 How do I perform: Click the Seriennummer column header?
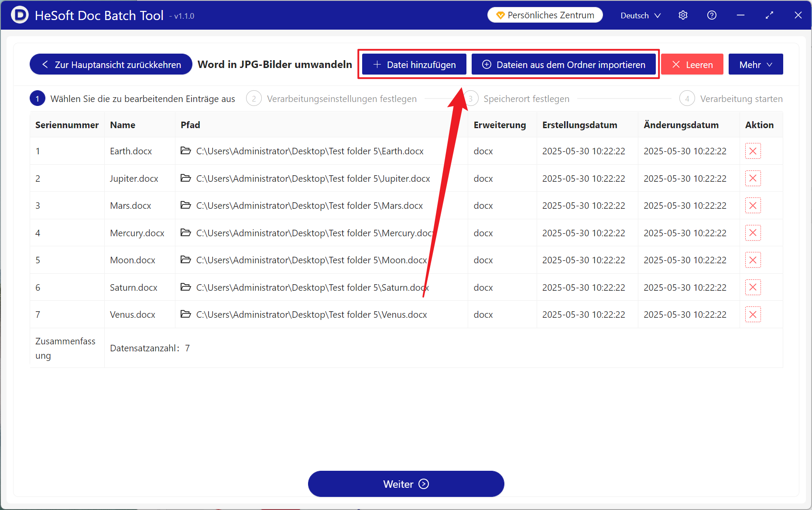pyautogui.click(x=67, y=125)
